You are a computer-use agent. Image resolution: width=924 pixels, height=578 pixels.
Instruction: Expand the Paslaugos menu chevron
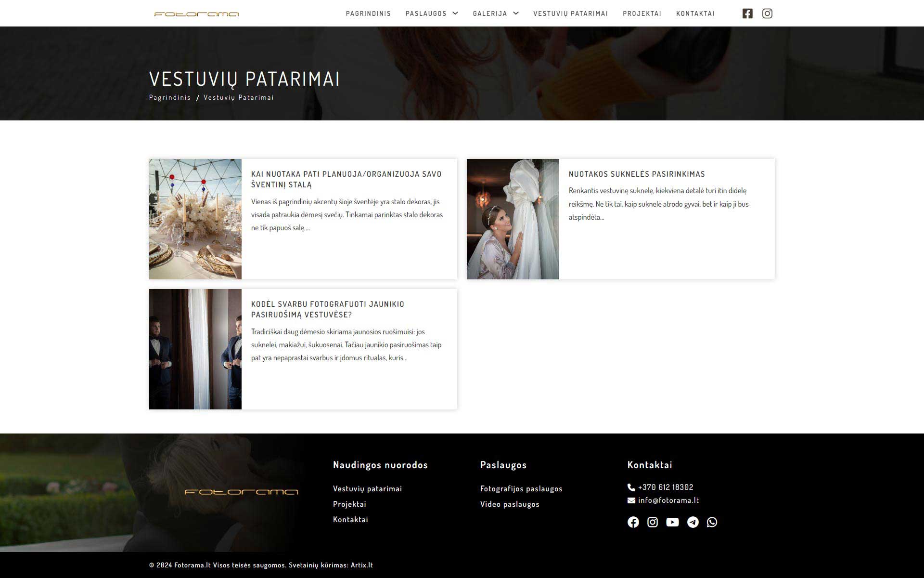(455, 13)
